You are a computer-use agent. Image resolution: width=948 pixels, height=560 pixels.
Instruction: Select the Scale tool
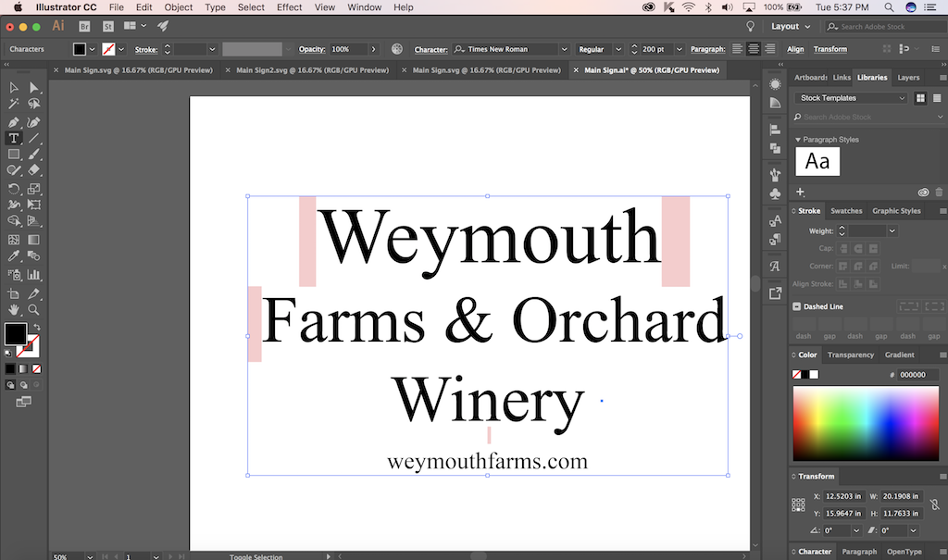point(34,189)
